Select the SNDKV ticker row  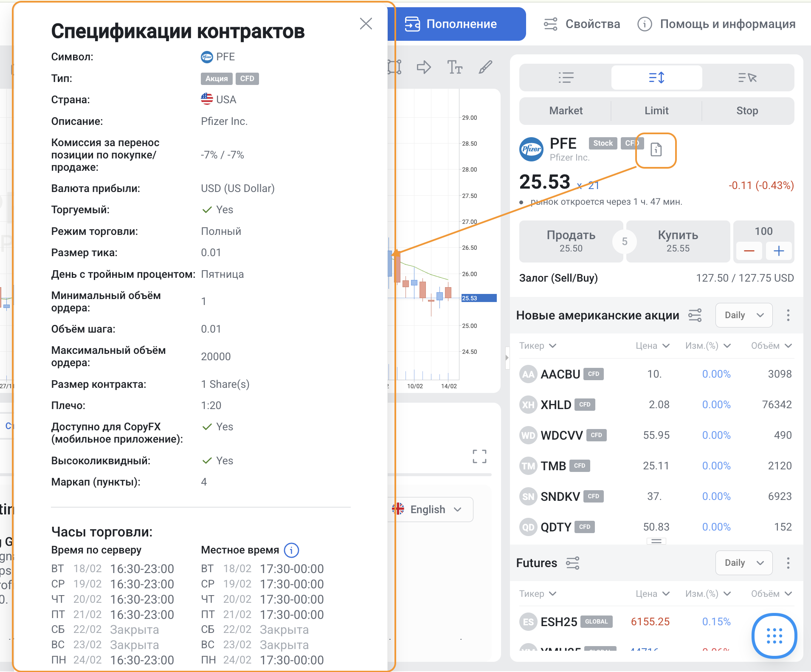(656, 497)
